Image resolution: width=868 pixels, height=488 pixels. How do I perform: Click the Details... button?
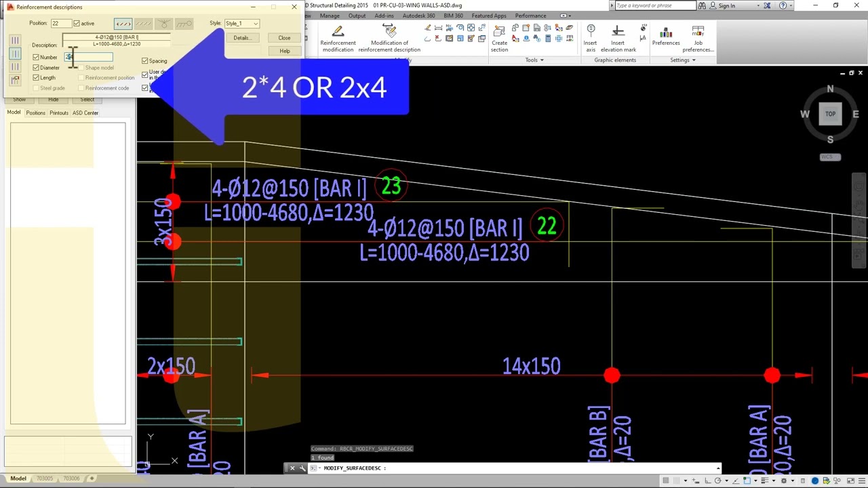pos(241,38)
